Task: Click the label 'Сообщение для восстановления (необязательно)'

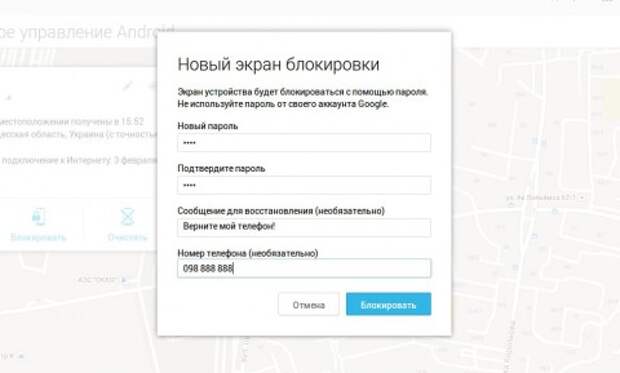Action: (281, 211)
